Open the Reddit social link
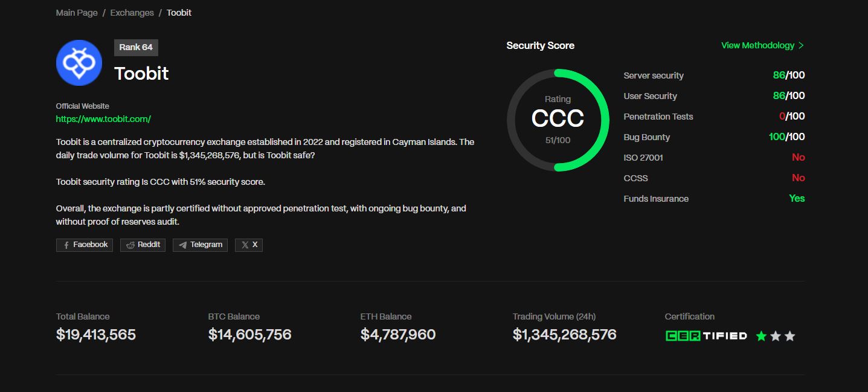The image size is (868, 392). point(143,245)
